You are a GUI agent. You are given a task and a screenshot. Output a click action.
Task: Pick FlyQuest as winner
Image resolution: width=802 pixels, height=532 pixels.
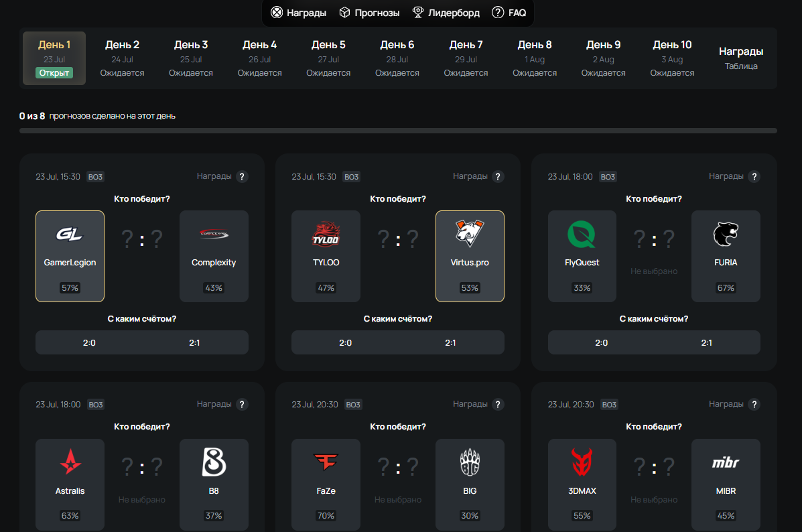pyautogui.click(x=582, y=256)
